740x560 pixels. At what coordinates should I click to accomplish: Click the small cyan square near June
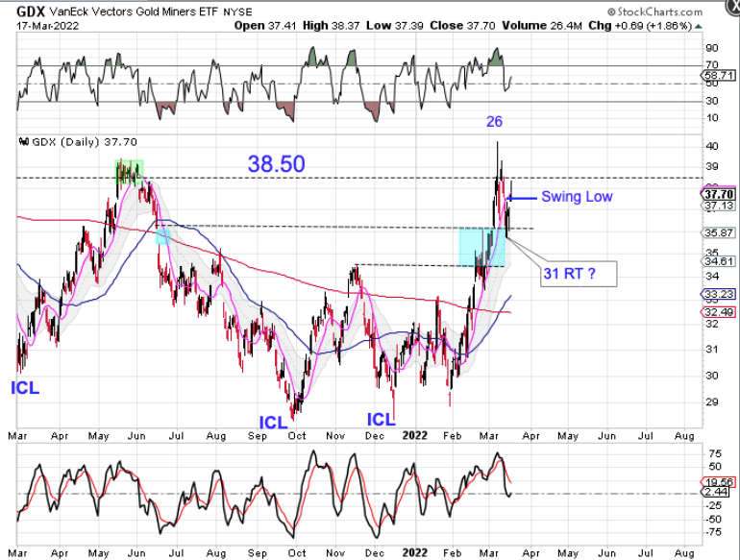163,236
